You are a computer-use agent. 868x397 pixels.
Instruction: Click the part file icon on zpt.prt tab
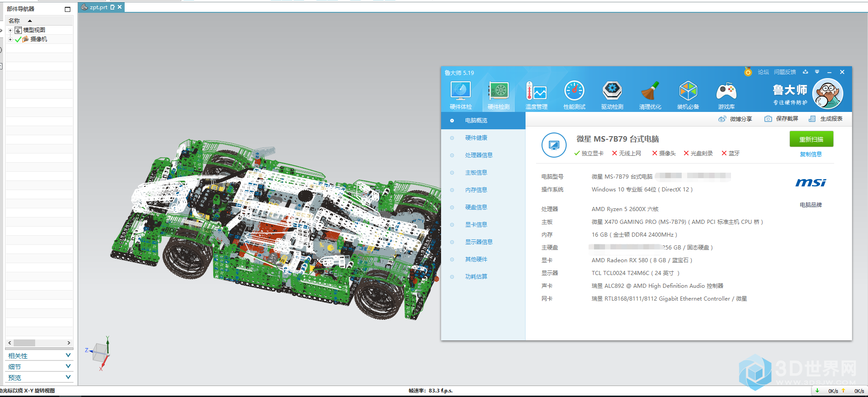[84, 7]
